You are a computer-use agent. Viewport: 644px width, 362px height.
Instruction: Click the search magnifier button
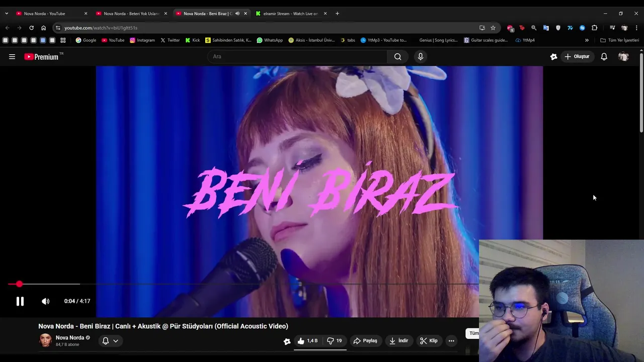point(397,56)
